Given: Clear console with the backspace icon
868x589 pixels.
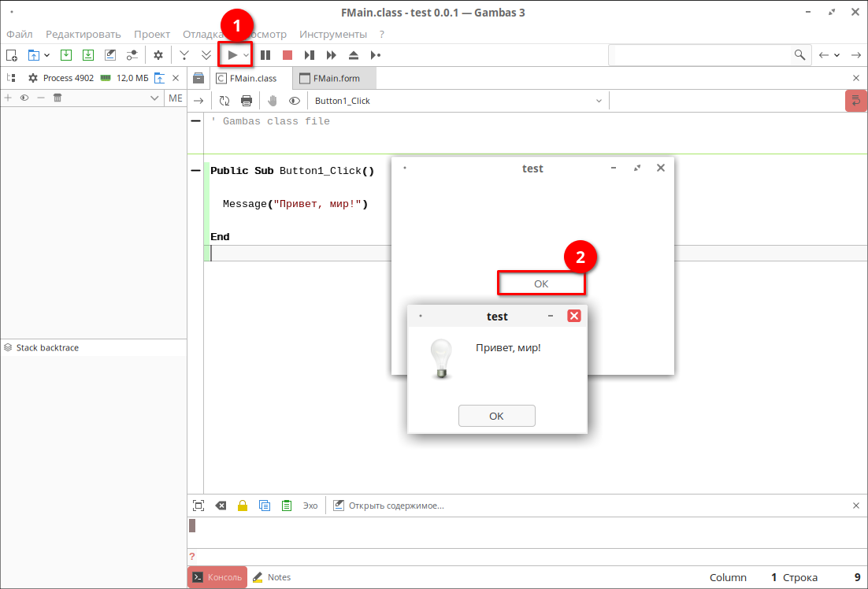Looking at the screenshot, I should 221,506.
